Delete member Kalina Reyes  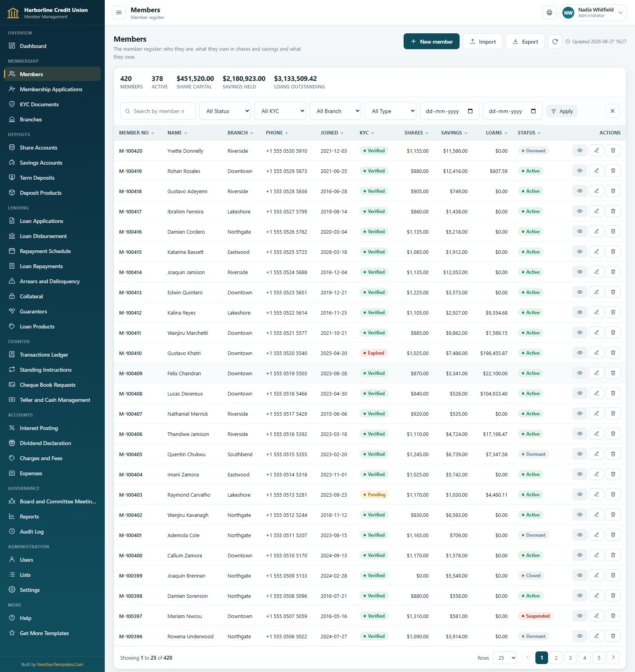(613, 313)
